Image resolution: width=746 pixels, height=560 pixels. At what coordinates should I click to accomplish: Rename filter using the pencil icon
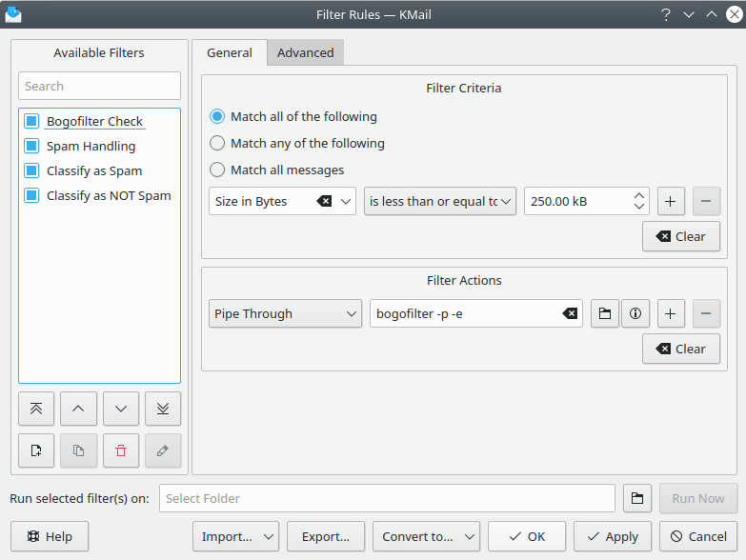pos(163,450)
